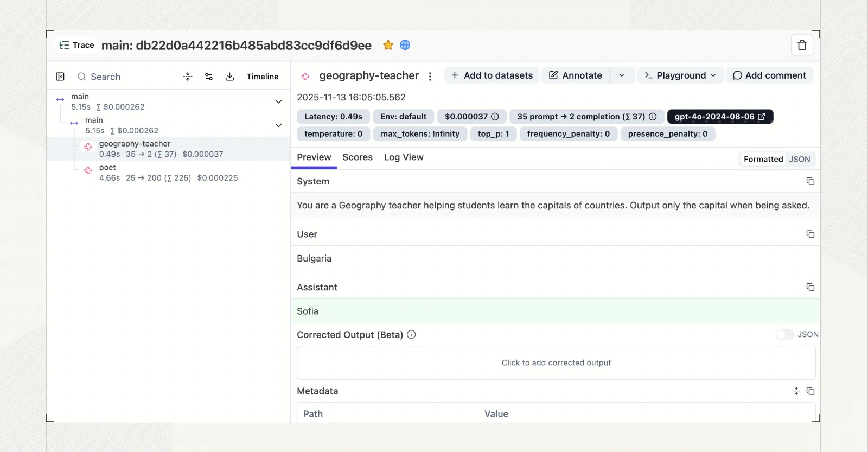Switch the view to Formatted

pyautogui.click(x=763, y=159)
